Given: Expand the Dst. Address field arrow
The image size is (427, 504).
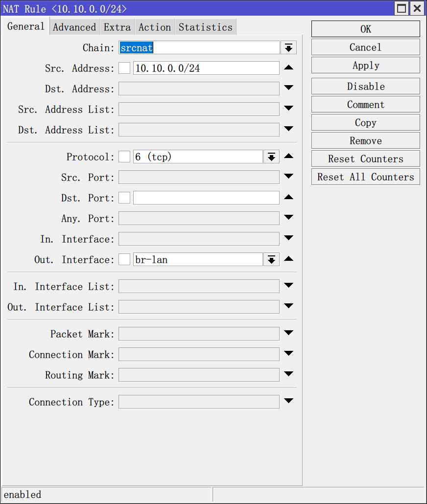Looking at the screenshot, I should tap(288, 88).
